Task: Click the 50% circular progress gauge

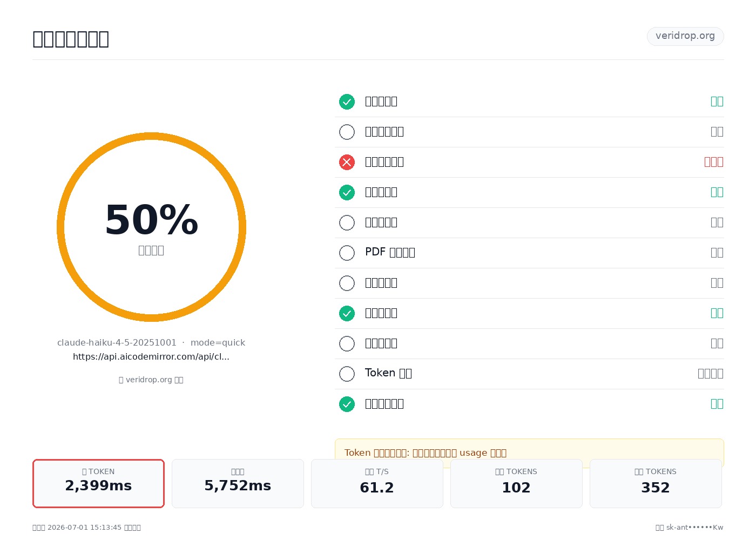Action: click(151, 227)
